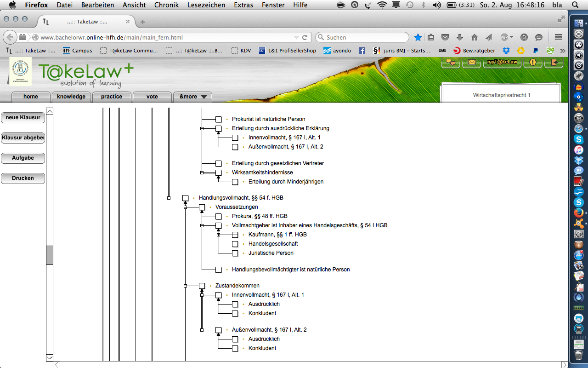Click the circular arrow history toolbar icon
This screenshot has height=368, width=588.
(x=524, y=37)
